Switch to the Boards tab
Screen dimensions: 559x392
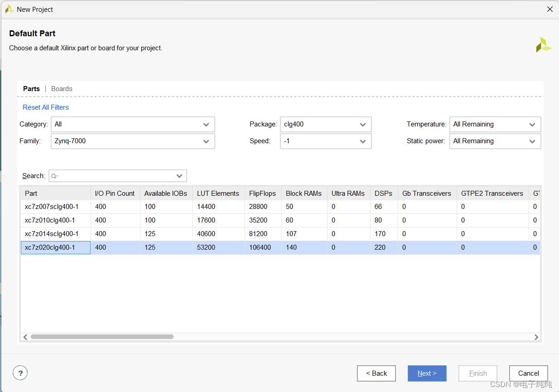[x=62, y=89]
